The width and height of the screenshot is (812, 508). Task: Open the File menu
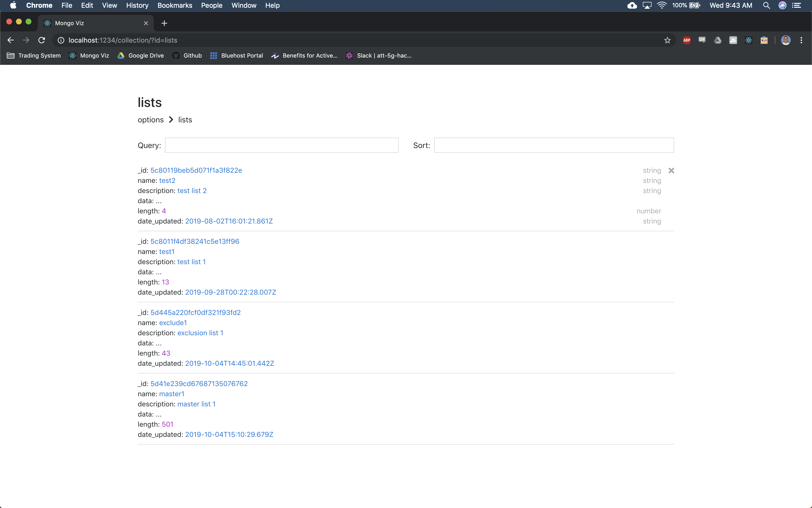pos(67,5)
